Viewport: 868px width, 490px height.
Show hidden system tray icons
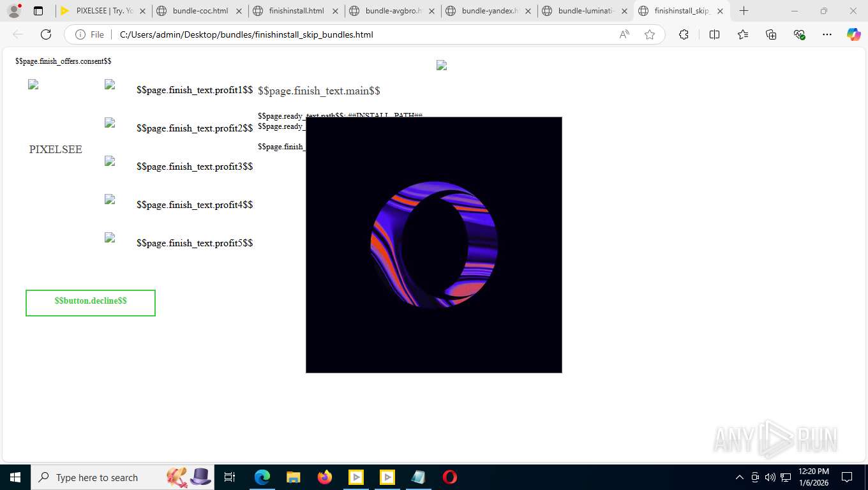click(x=740, y=477)
